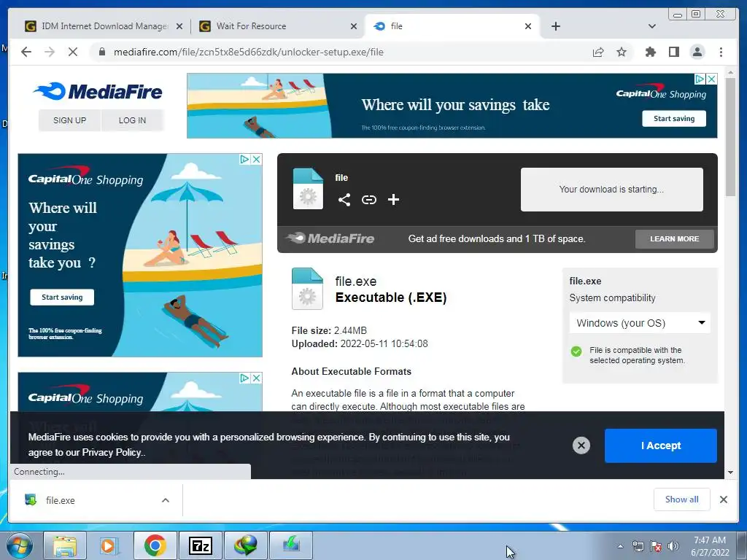Open the Chrome side panel icon
This screenshot has width=747, height=560.
[x=673, y=52]
